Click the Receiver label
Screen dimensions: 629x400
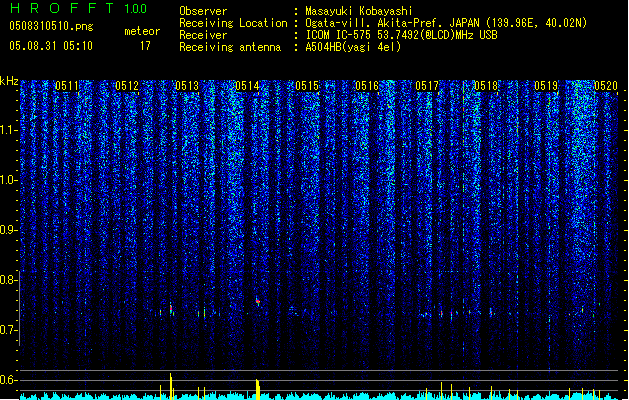203,35
